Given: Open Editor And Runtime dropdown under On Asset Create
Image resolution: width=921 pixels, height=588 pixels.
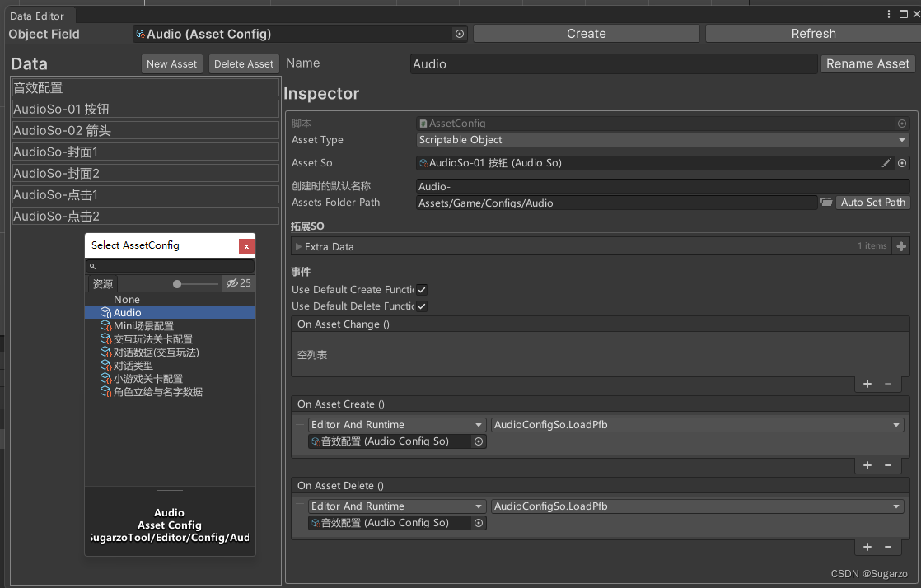Looking at the screenshot, I should coord(397,425).
